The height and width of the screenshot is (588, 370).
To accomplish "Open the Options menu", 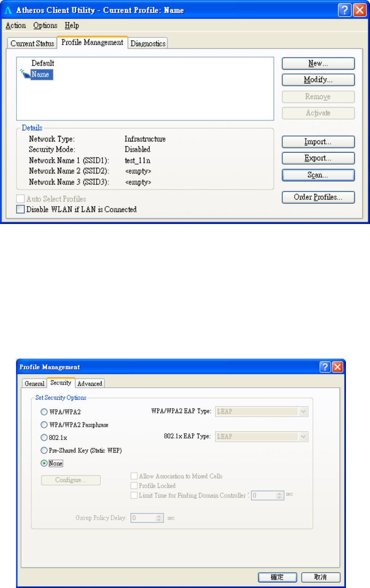I will pyautogui.click(x=45, y=25).
